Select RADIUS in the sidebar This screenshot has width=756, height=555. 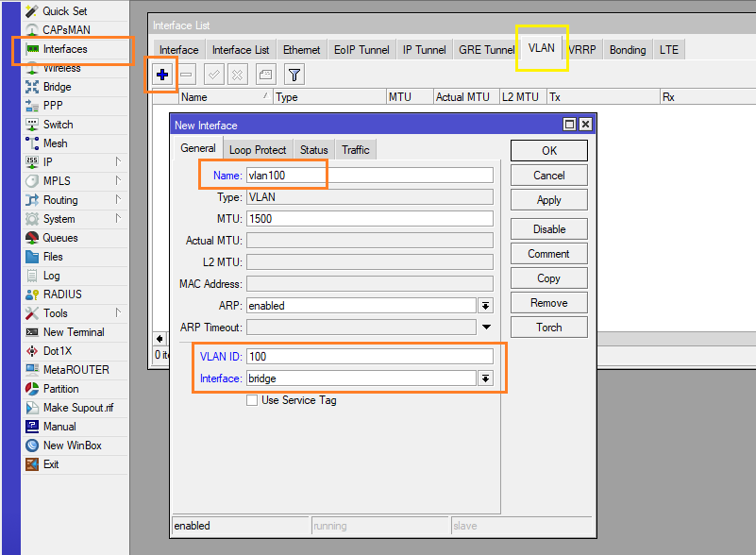pos(62,294)
